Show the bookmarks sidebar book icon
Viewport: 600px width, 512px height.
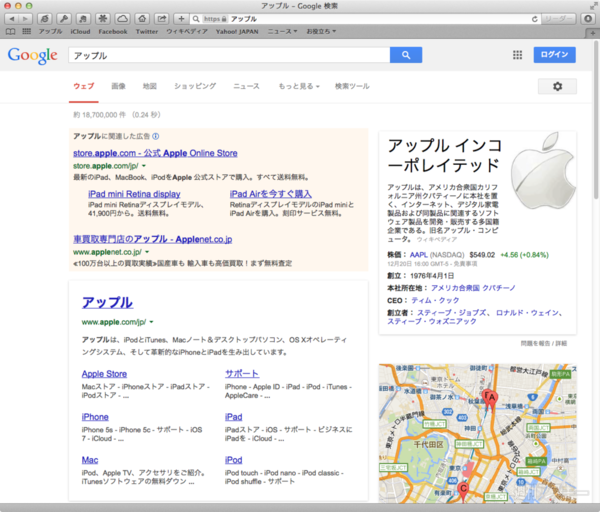click(11, 31)
